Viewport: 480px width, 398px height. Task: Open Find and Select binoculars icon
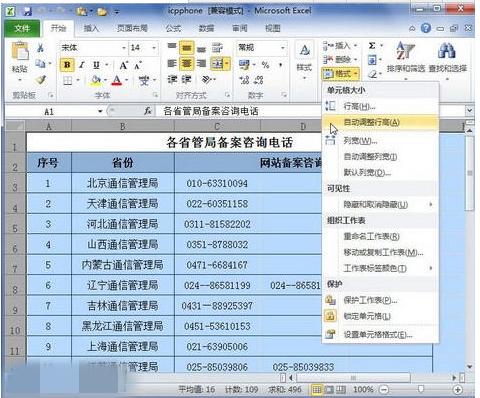point(447,51)
